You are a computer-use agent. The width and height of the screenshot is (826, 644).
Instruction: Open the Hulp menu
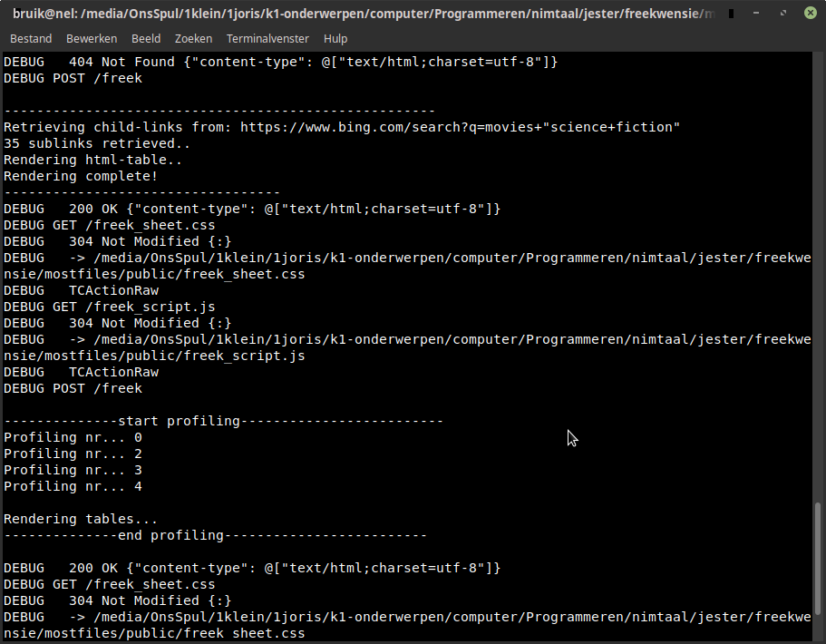point(335,39)
